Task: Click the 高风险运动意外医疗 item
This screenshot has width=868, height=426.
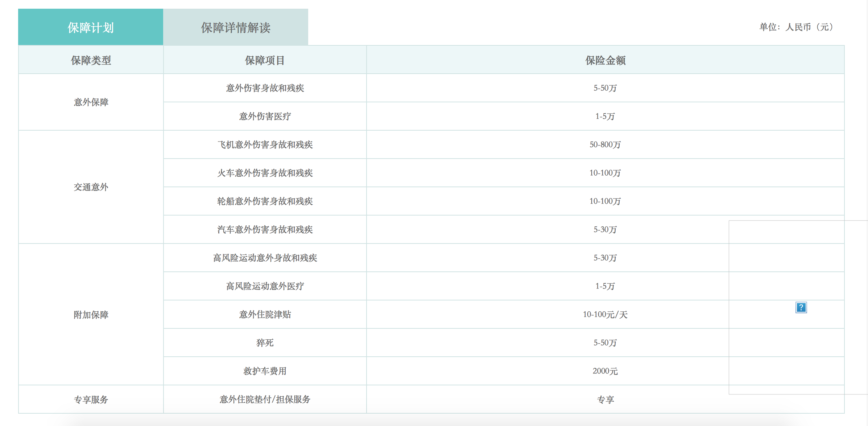Action: pos(265,286)
